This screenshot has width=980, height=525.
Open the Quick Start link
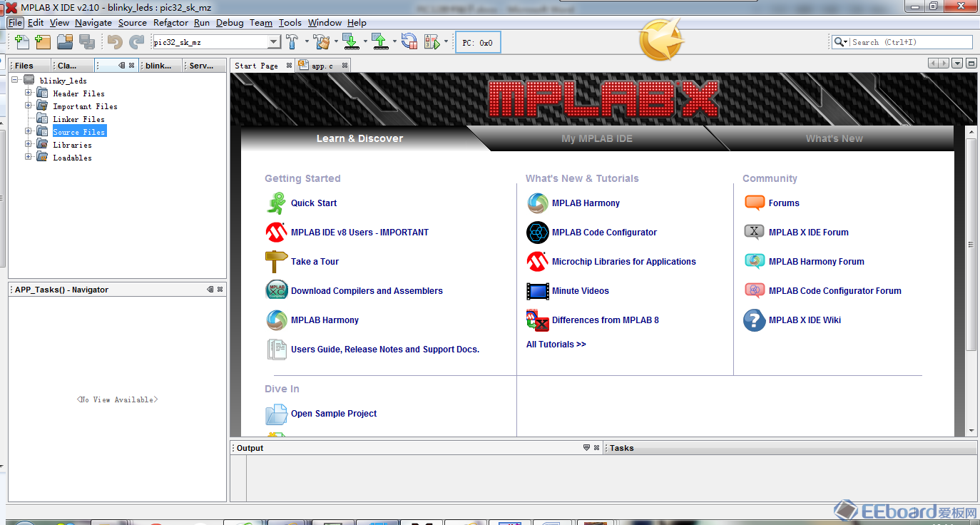pos(314,203)
